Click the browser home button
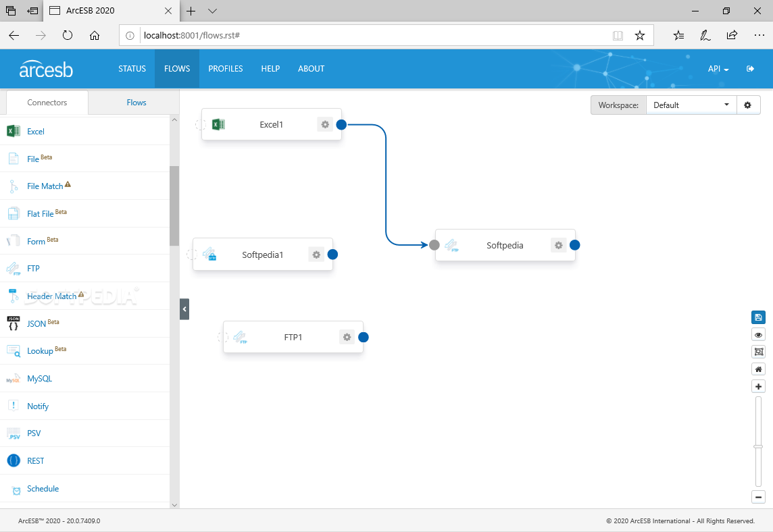Screen dimensions: 773x532 click(x=94, y=35)
